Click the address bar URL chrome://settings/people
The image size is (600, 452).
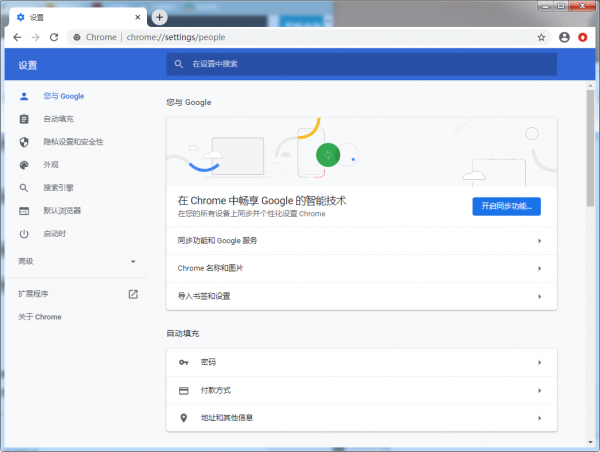point(176,37)
